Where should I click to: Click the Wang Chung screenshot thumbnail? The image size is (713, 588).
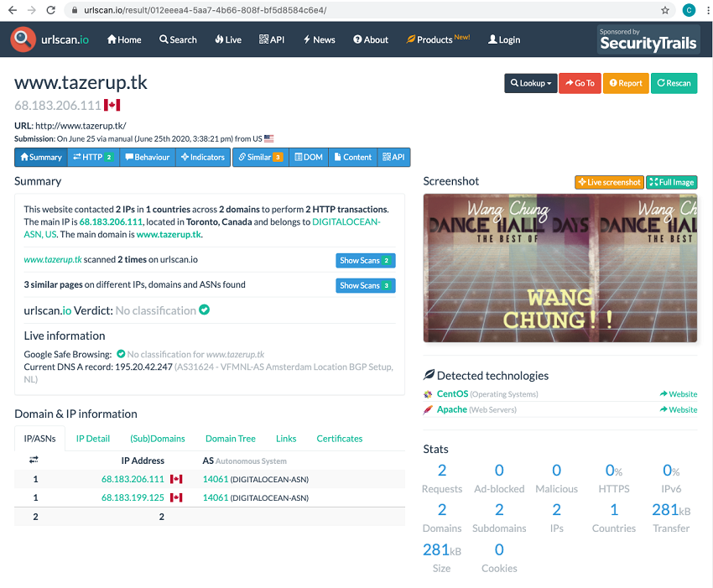point(560,268)
